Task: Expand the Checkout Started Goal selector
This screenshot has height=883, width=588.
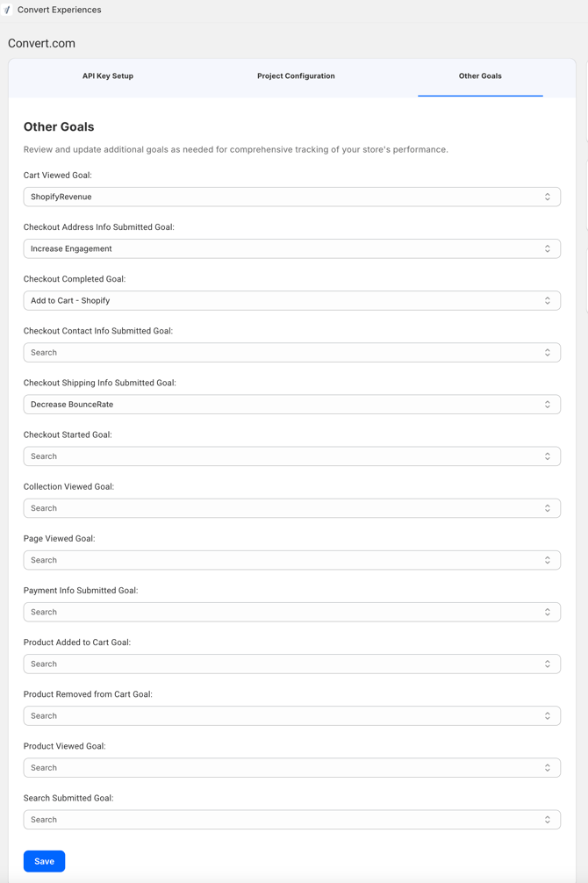Action: coord(291,456)
